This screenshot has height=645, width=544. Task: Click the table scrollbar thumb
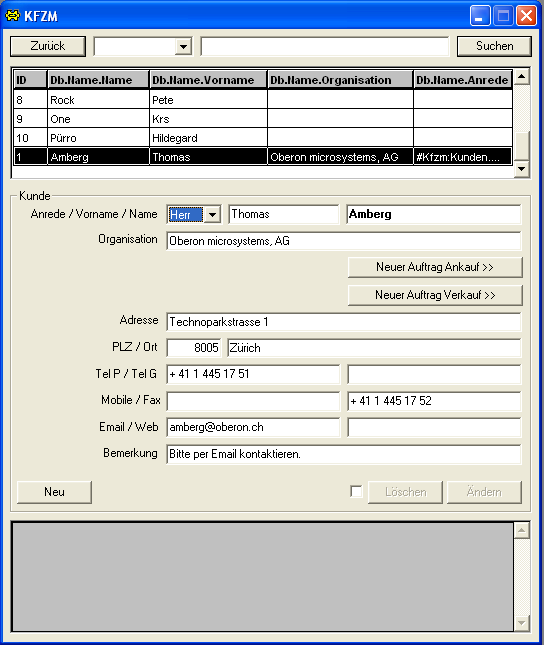click(x=522, y=146)
